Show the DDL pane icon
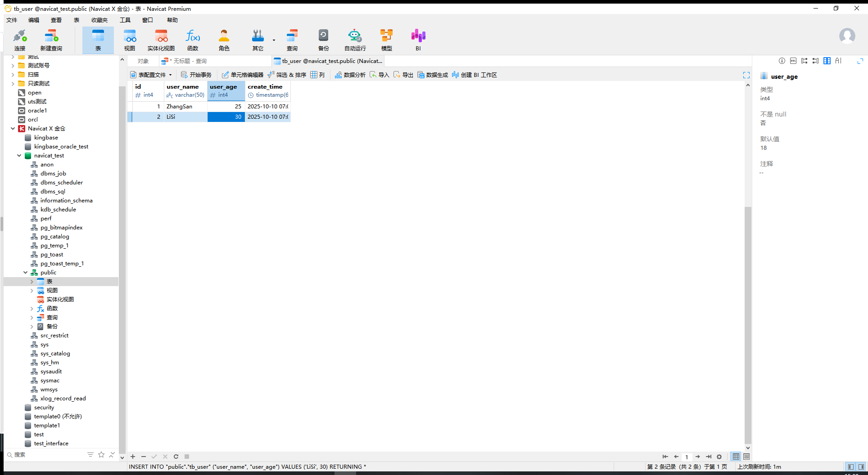 pos(793,61)
